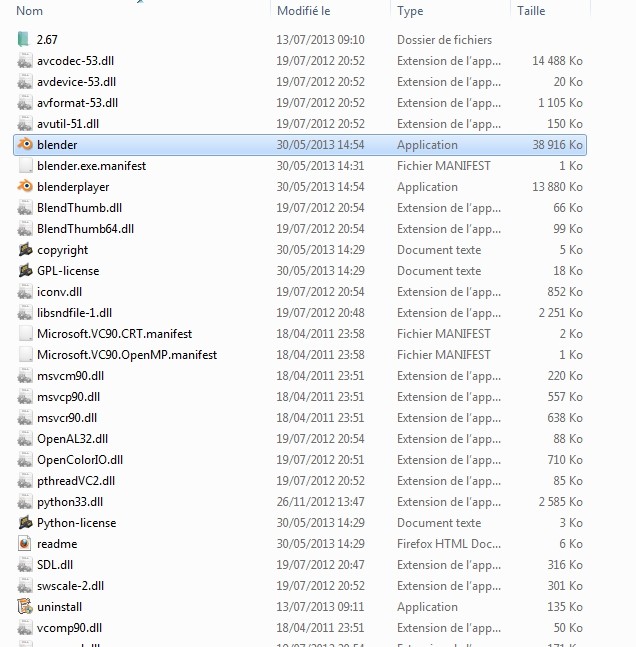Screen dimensions: 636x647
Task: Select the 2.67 folder icon
Action: [24, 40]
